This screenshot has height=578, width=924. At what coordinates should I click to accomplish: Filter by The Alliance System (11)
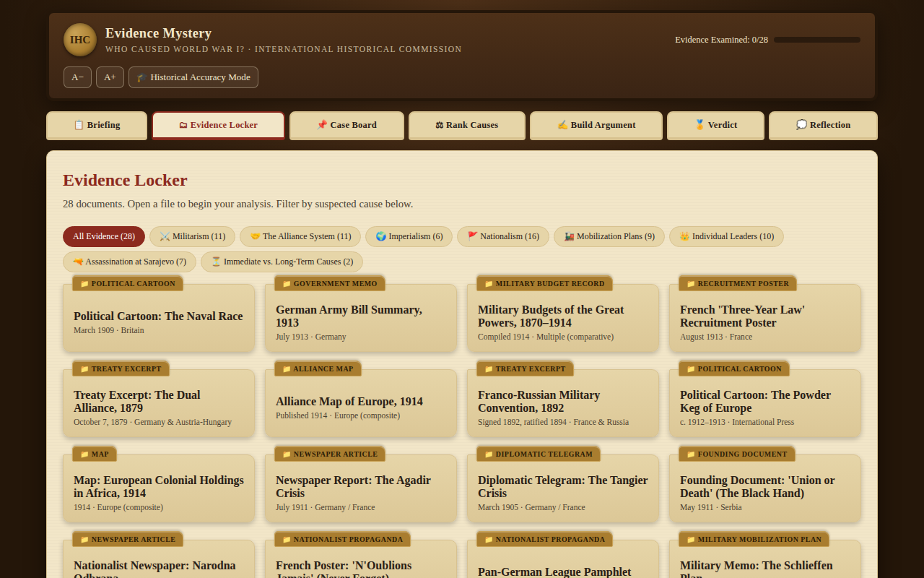click(300, 236)
